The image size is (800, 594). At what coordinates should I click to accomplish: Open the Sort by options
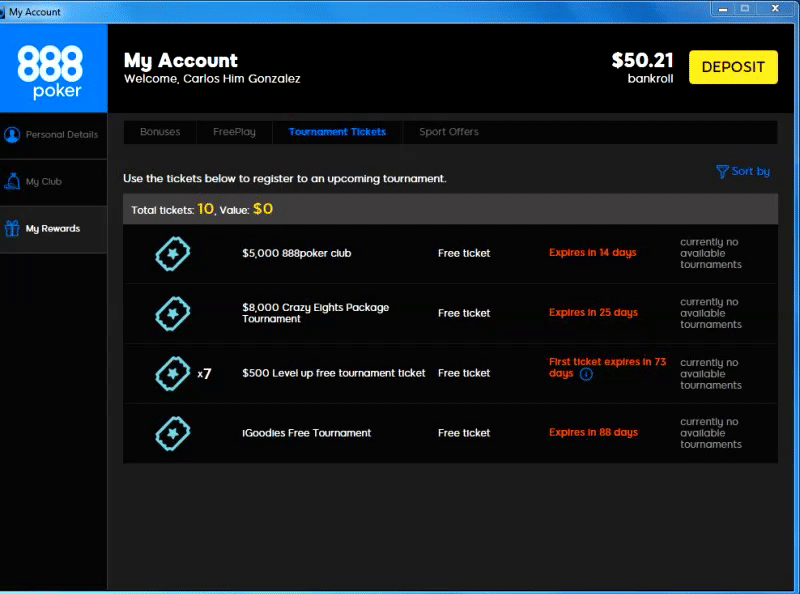pyautogui.click(x=743, y=171)
